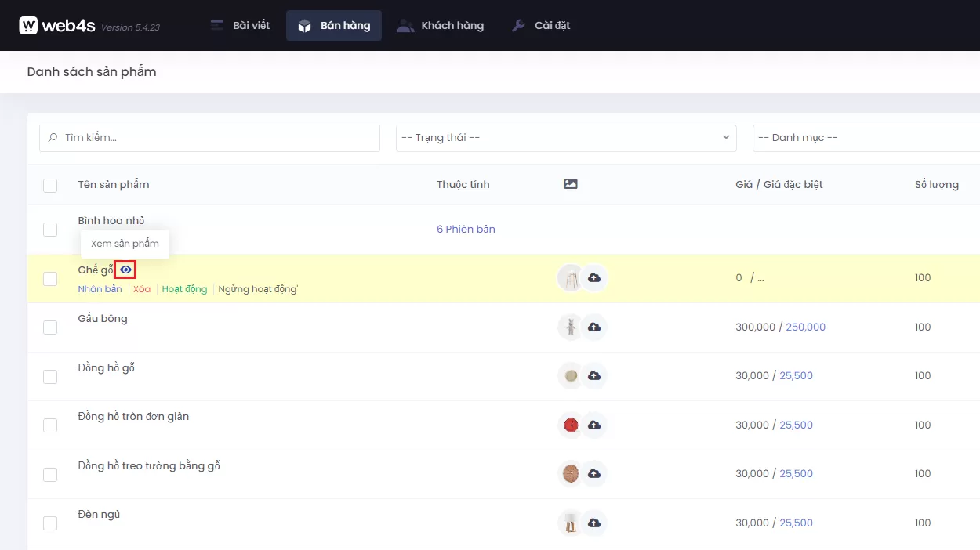Viewport: 980px width, 550px height.
Task: Click upload cloud icon in Ghế gỗ row
Action: coord(594,278)
